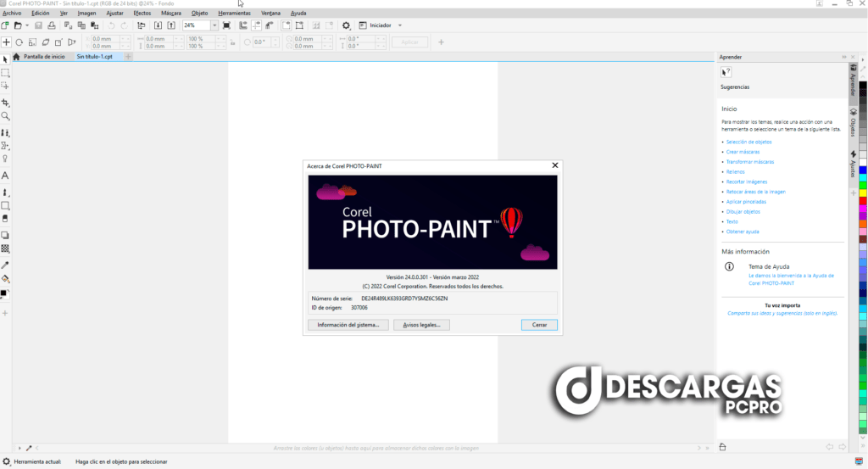Open the Herramientas menu

[x=234, y=14]
